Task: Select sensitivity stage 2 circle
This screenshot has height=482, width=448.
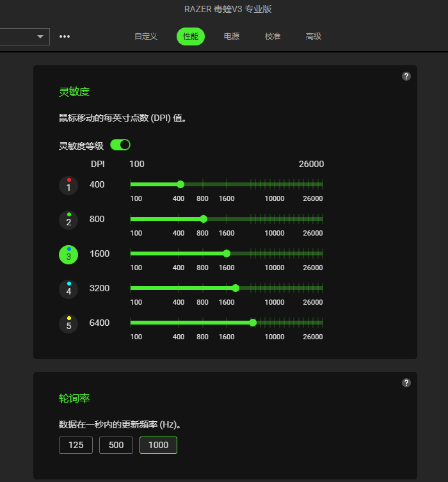Action: [x=68, y=220]
